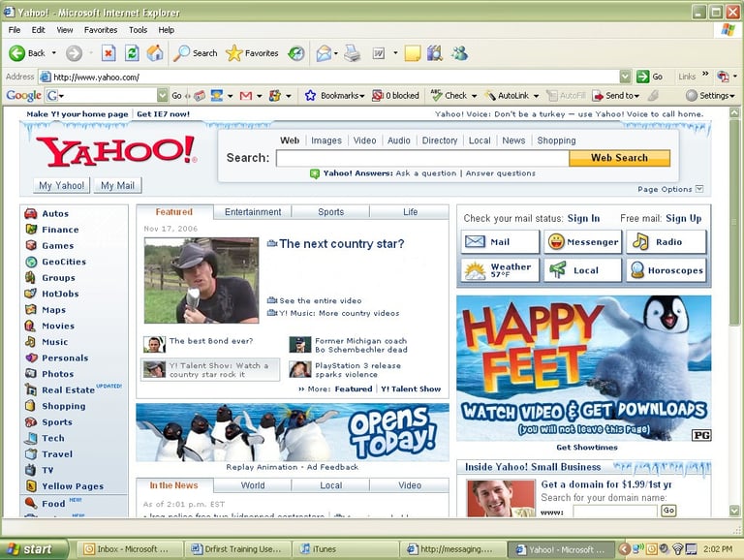Click the Weather 57°F button
This screenshot has height=560, width=744.
pyautogui.click(x=500, y=270)
